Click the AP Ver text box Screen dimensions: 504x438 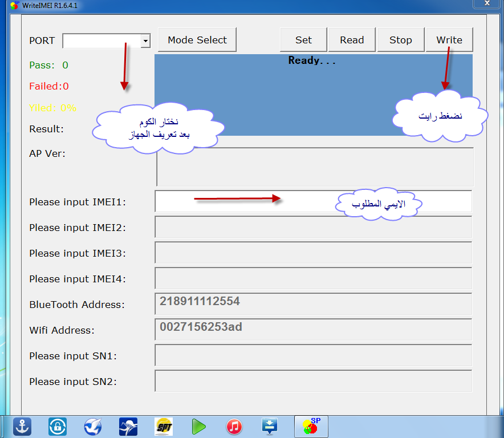coord(315,167)
